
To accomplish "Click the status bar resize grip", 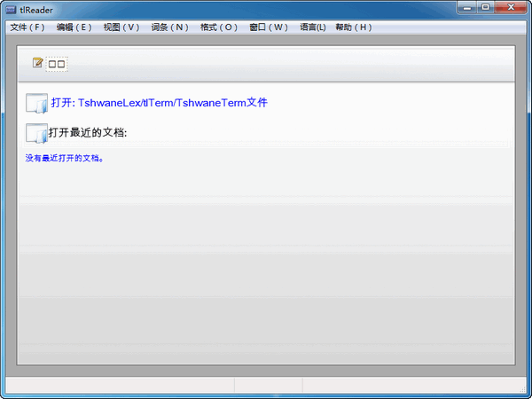I will 522,389.
